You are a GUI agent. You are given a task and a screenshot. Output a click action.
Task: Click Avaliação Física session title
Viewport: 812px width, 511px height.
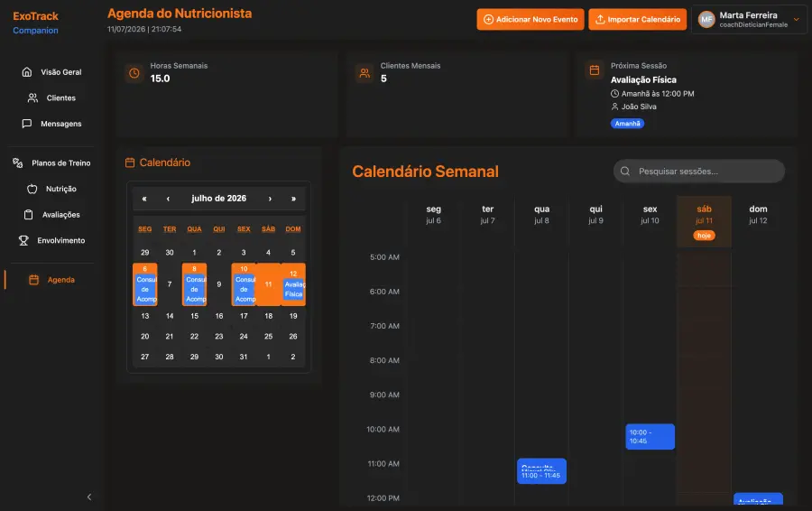tap(643, 79)
